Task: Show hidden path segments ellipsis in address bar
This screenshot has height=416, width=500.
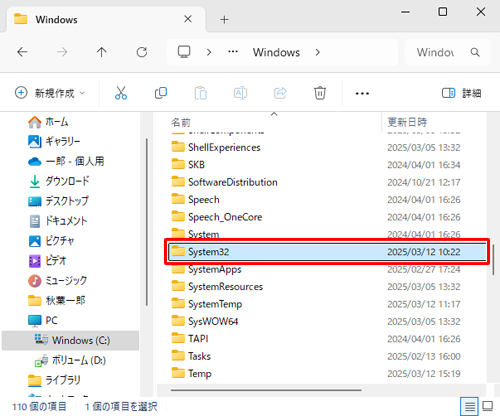Action: click(233, 52)
